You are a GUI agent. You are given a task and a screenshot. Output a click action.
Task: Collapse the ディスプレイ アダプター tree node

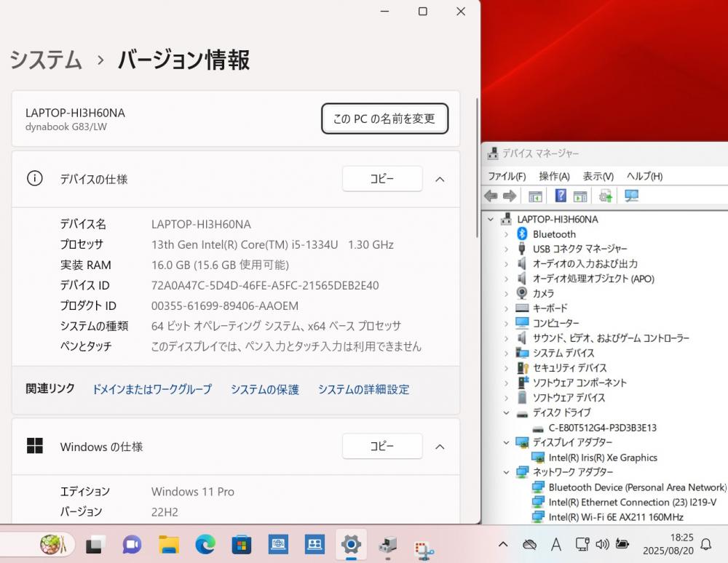tap(506, 442)
